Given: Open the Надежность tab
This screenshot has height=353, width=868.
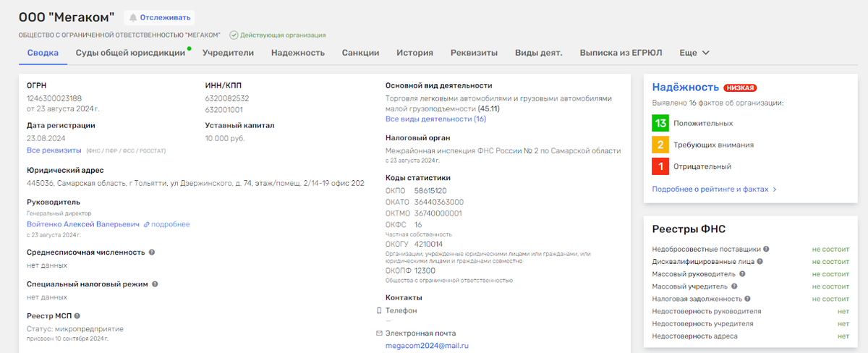Looking at the screenshot, I should pos(298,53).
